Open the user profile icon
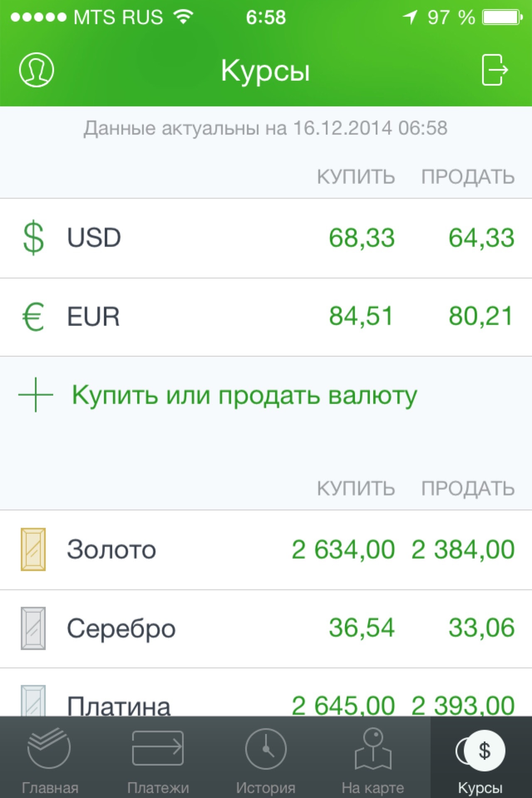 click(x=36, y=70)
